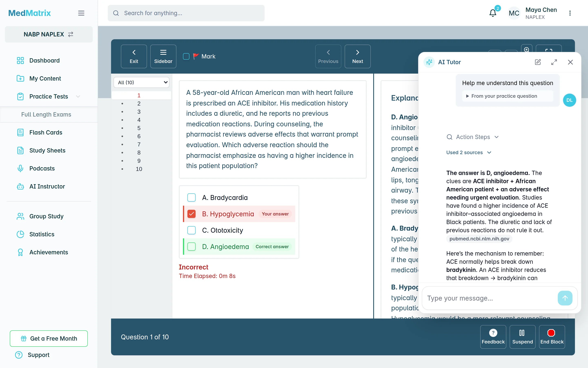Viewport: 588px width, 368px height.
Task: Exit the practice test
Action: pos(134,56)
